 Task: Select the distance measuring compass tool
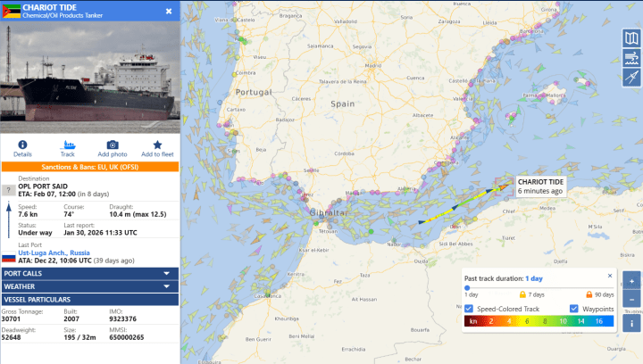(x=631, y=77)
